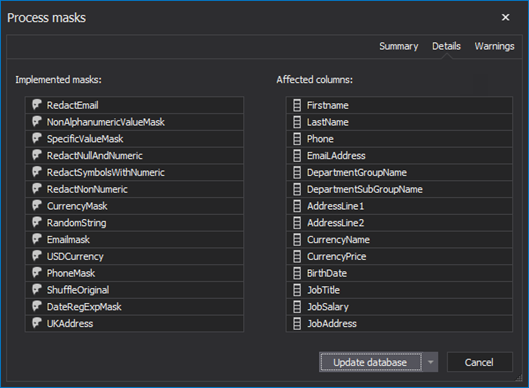Viewport: 529px width, 388px height.
Task: Open the Update database dropdown arrow
Action: pos(430,362)
